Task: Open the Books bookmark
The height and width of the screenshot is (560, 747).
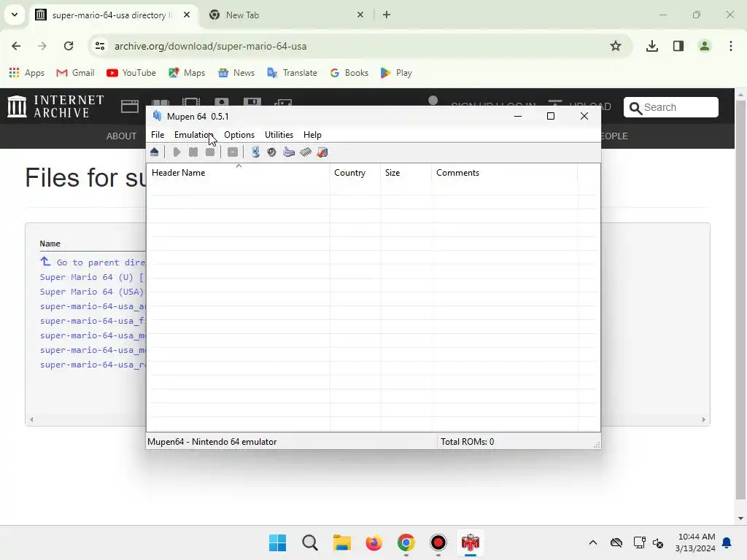Action: tap(349, 73)
